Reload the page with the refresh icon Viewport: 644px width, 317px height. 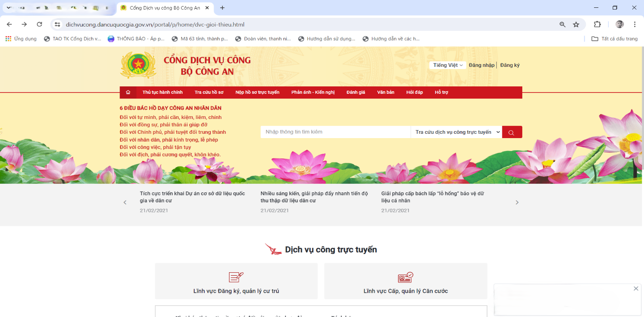click(40, 24)
